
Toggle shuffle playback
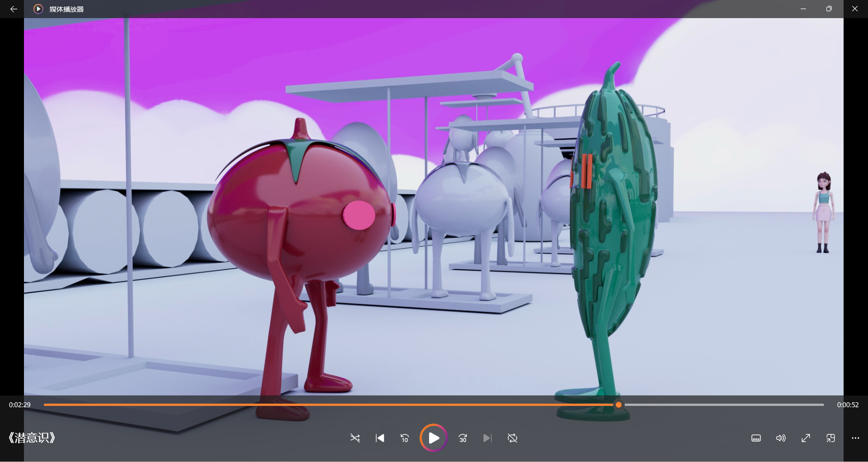click(x=355, y=438)
